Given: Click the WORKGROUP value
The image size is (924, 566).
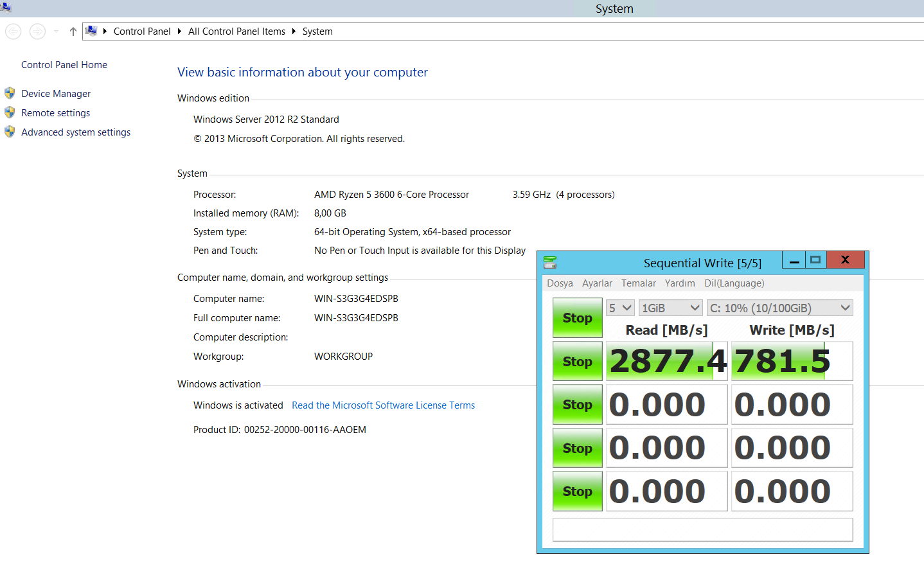Looking at the screenshot, I should (x=343, y=357).
